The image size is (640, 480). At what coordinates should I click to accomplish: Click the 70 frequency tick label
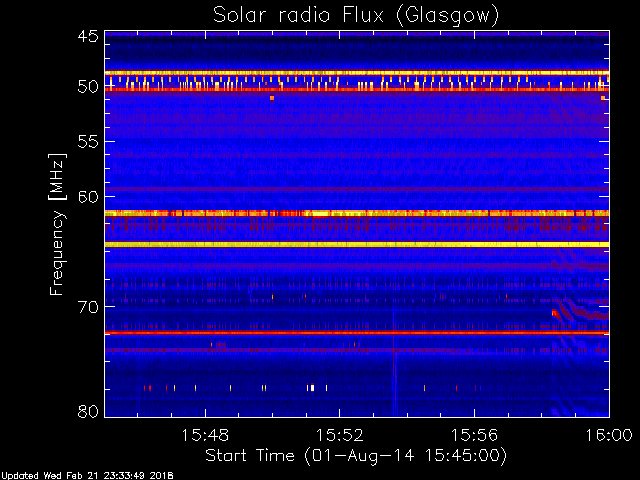[88, 307]
